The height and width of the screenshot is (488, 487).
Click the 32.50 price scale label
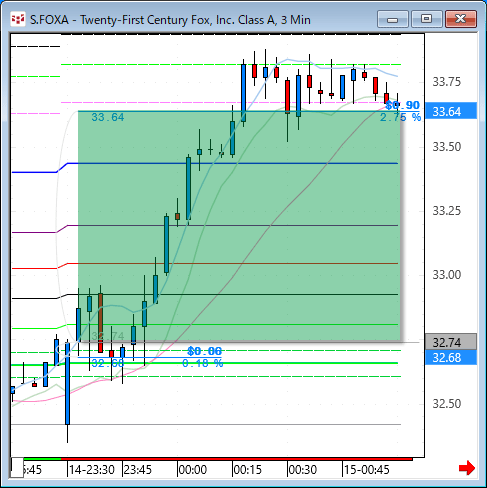click(x=447, y=404)
